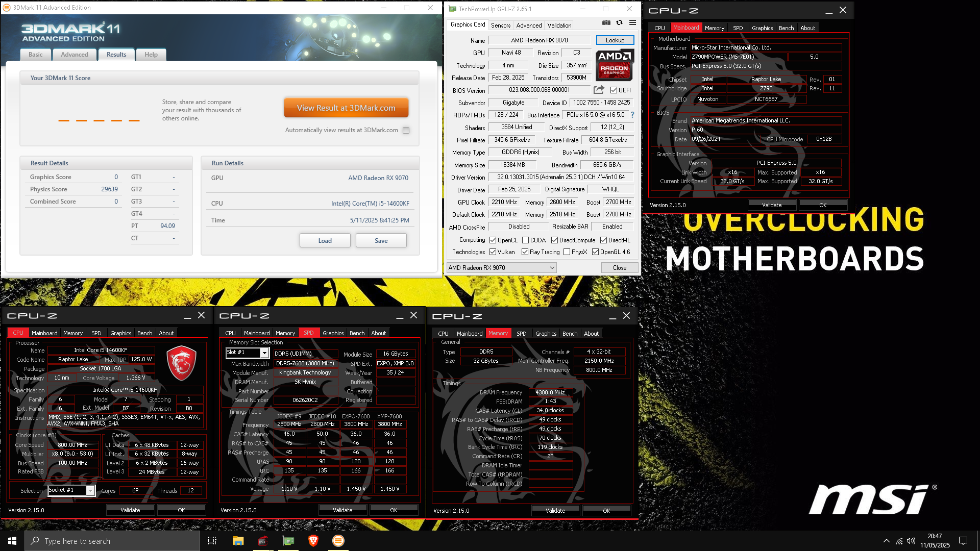
Task: Open the Help tab in 3DMark 11
Action: coord(151,55)
